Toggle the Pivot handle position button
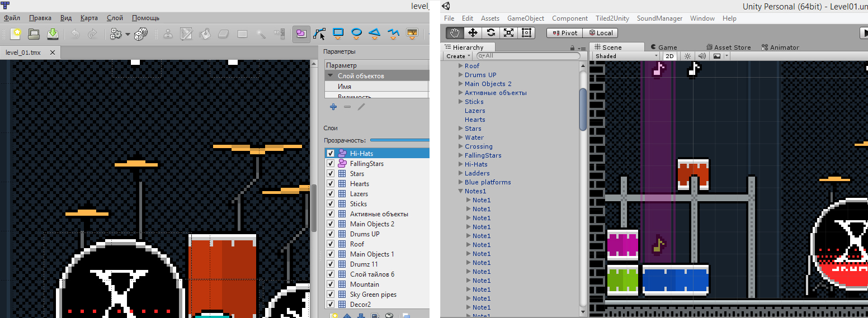The image size is (868, 318). point(565,32)
